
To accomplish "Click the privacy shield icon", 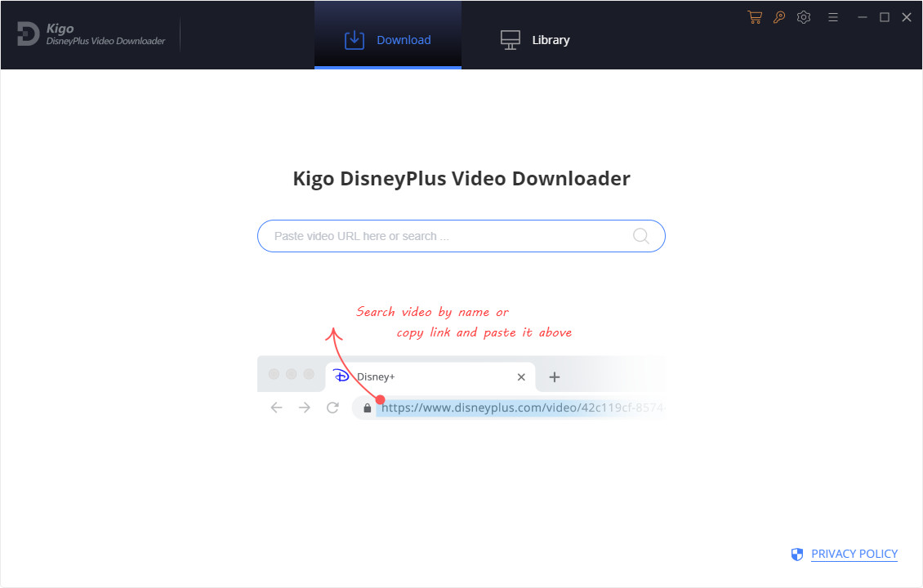I will click(x=797, y=554).
